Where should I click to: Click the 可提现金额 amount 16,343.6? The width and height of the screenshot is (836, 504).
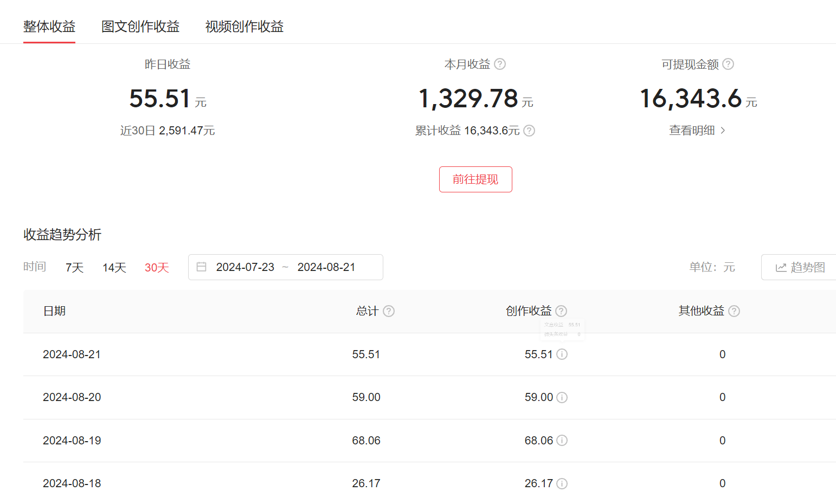coord(691,99)
